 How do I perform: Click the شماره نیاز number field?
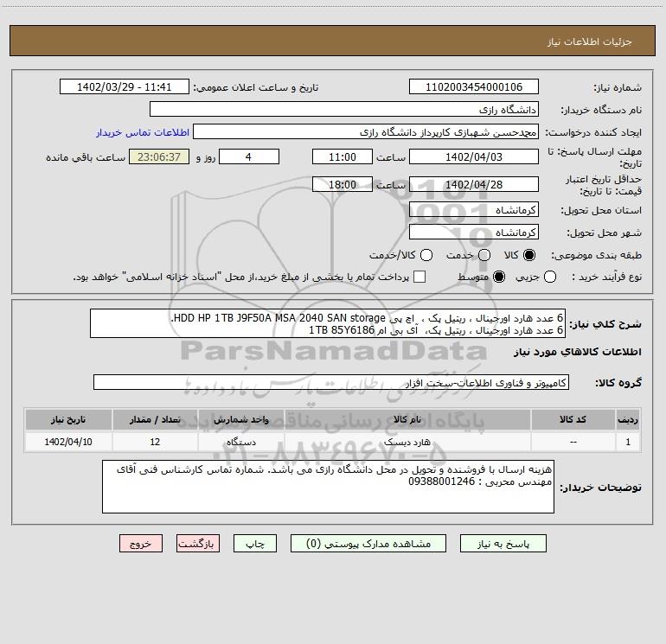point(473,87)
